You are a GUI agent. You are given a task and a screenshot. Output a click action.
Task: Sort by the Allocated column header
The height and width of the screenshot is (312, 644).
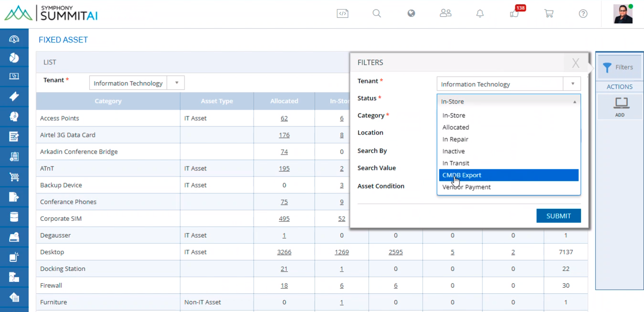click(x=284, y=101)
